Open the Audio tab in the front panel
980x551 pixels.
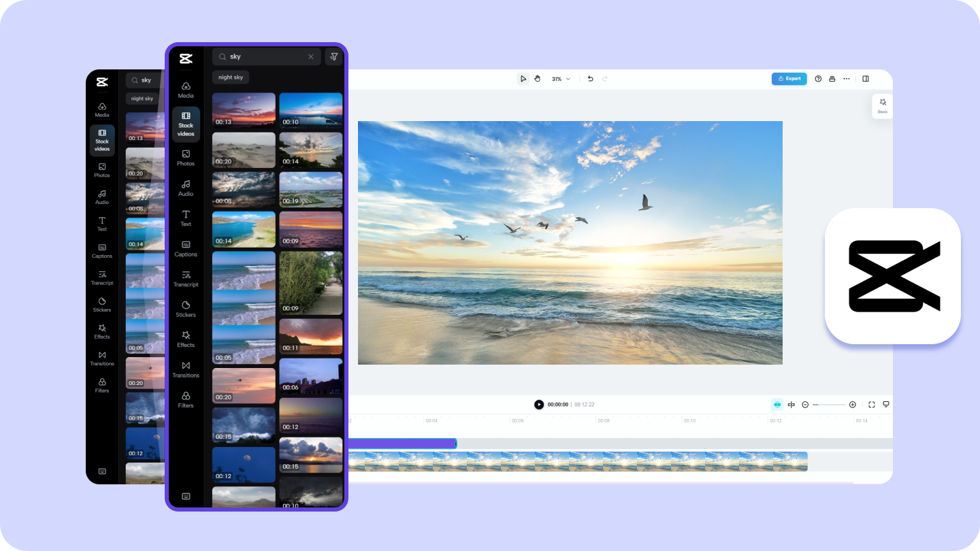[186, 188]
